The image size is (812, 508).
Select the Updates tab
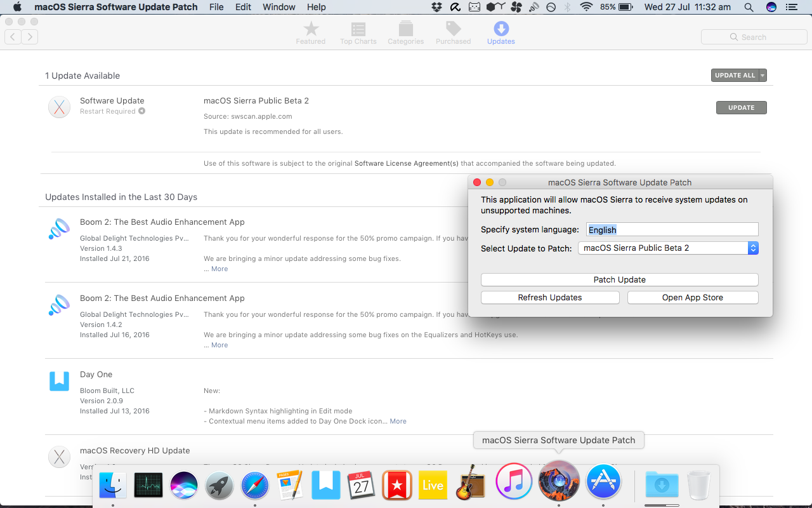pyautogui.click(x=501, y=32)
